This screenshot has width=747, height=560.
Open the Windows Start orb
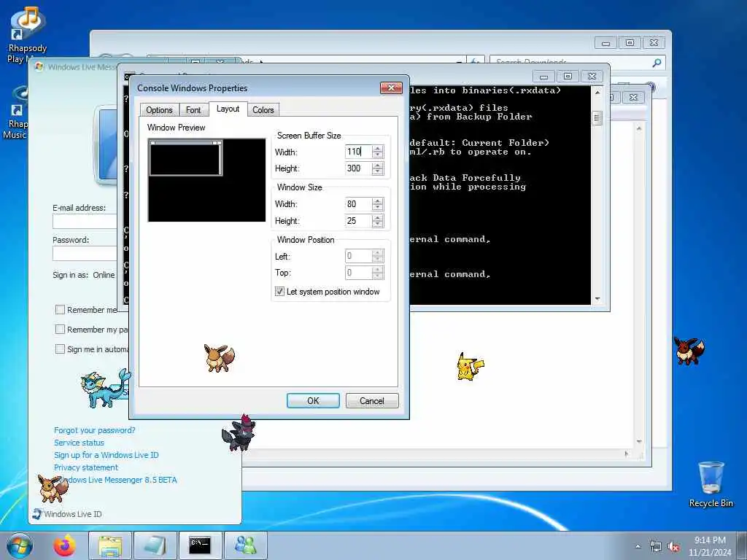[20, 545]
